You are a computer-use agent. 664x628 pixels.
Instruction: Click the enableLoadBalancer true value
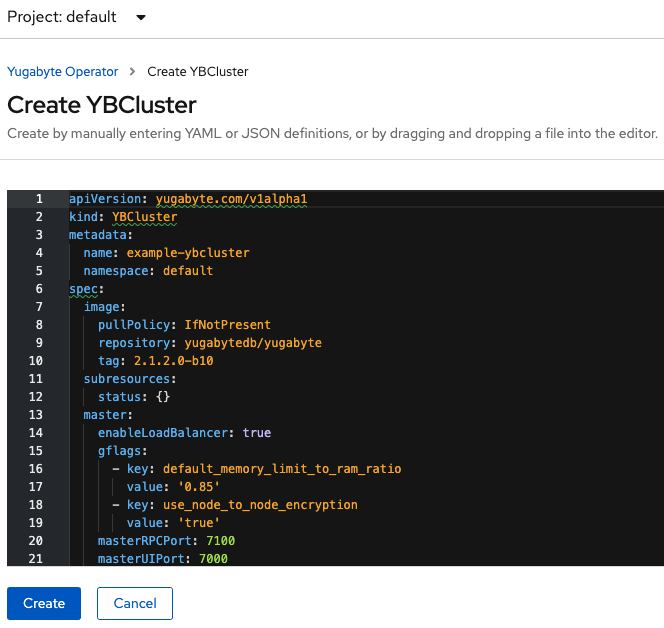point(257,433)
